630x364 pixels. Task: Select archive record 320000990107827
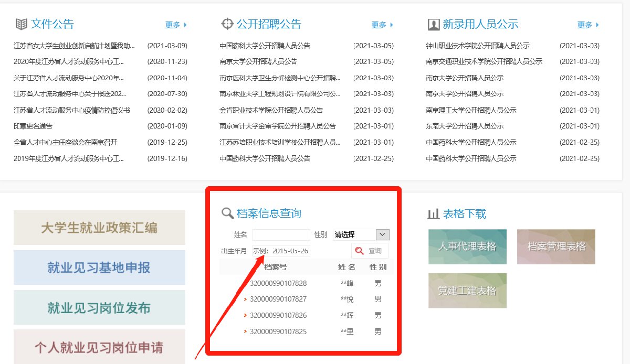click(x=278, y=299)
